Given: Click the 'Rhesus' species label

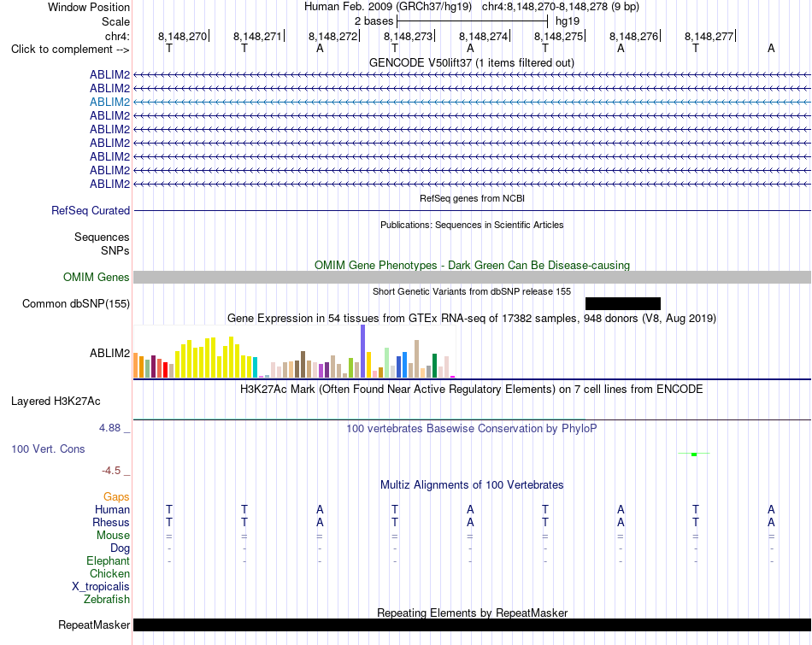Looking at the screenshot, I should (111, 522).
